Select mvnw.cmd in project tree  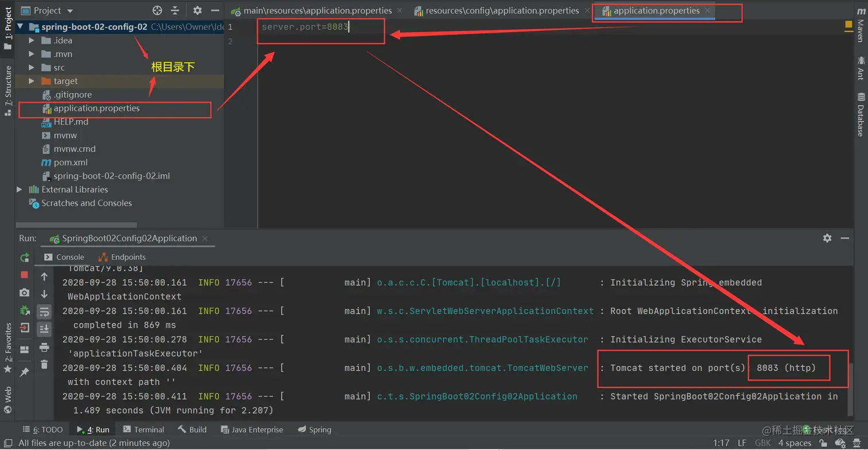(x=75, y=149)
